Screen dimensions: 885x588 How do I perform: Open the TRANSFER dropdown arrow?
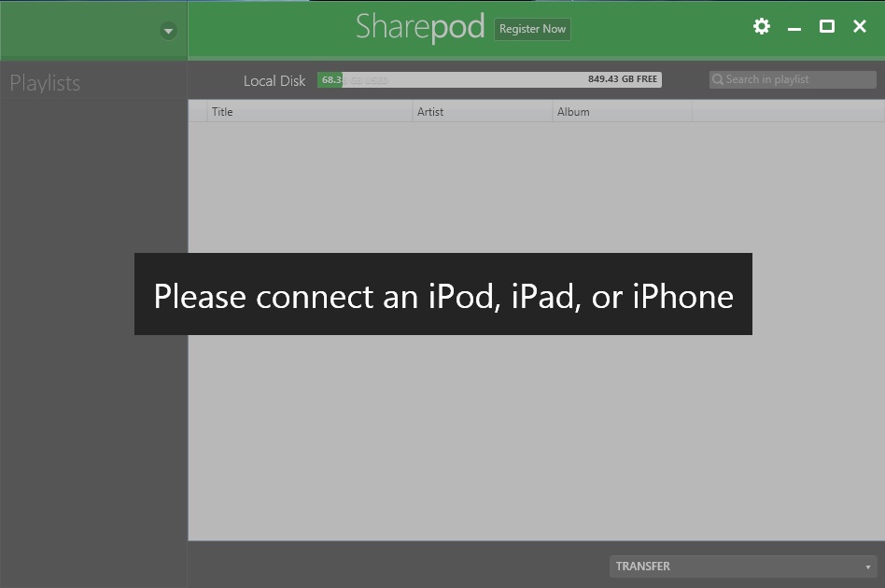click(x=868, y=567)
